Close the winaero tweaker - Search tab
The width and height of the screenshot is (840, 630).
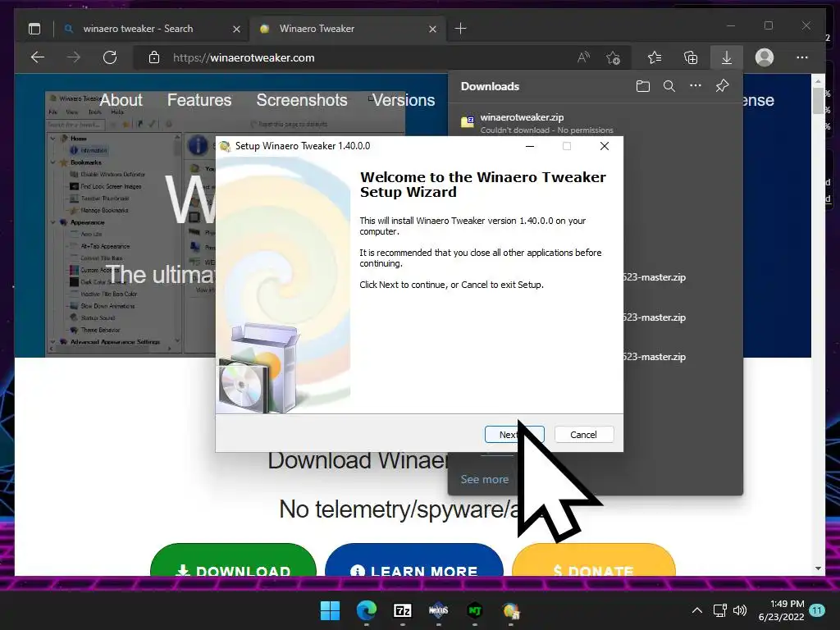pos(236,29)
